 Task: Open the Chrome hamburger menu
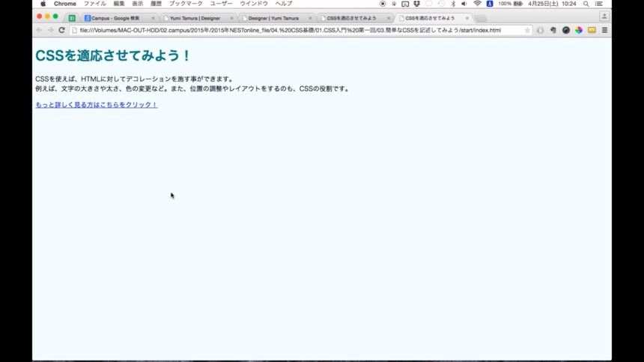(x=604, y=30)
